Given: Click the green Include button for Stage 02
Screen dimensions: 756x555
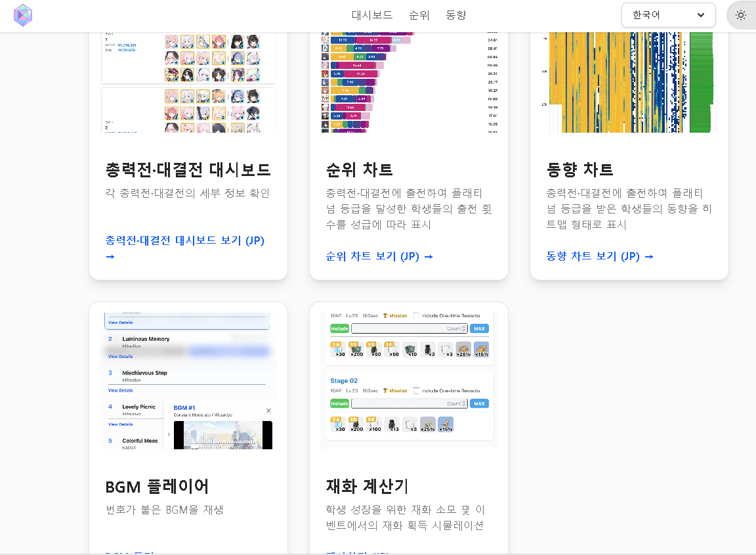Looking at the screenshot, I should tap(339, 403).
